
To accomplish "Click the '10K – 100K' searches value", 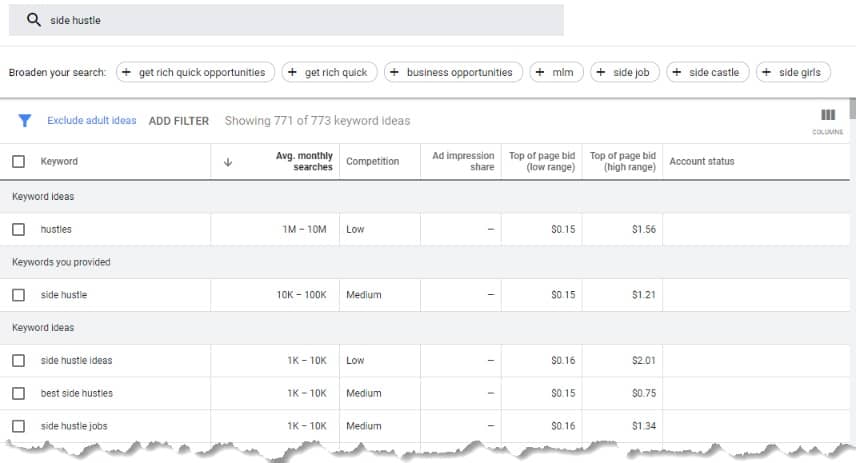I will (301, 295).
